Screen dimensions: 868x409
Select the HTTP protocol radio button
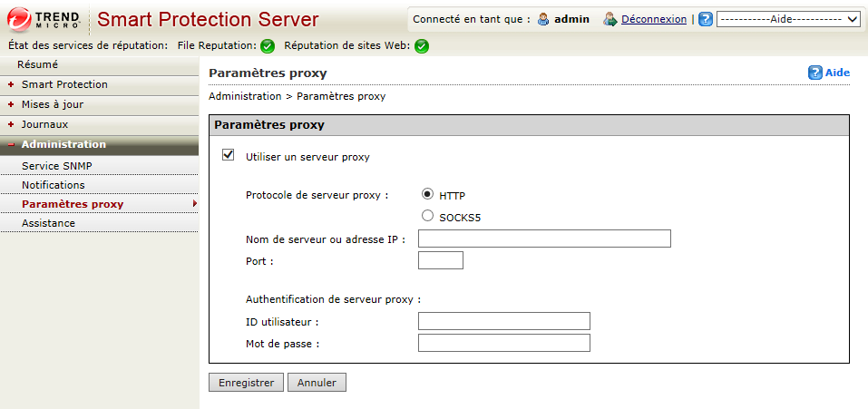427,194
